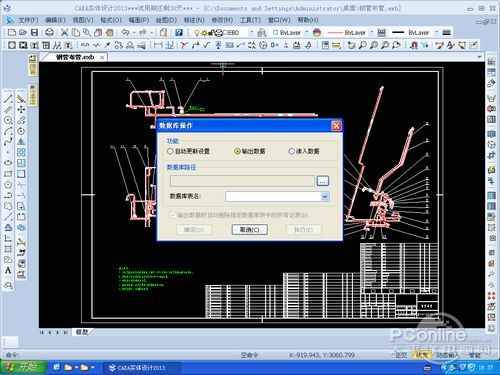Click the 正交 button in the status bar
Screen dimensions: 500x375
[401, 355]
